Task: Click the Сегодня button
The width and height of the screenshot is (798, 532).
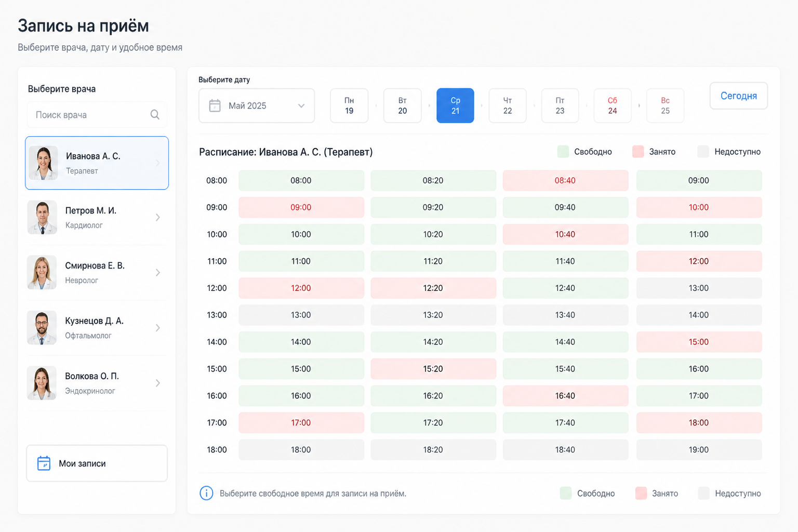Action: click(x=739, y=96)
